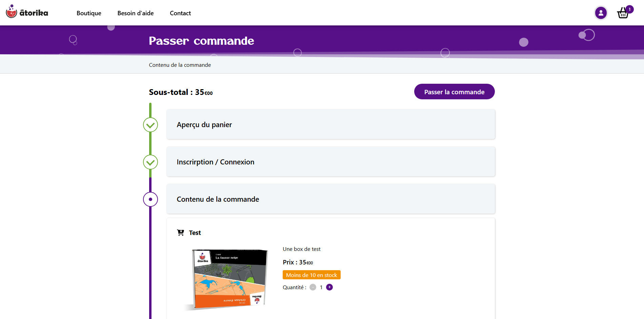Increase quantity with the plus button
This screenshot has height=319, width=644.
point(329,287)
